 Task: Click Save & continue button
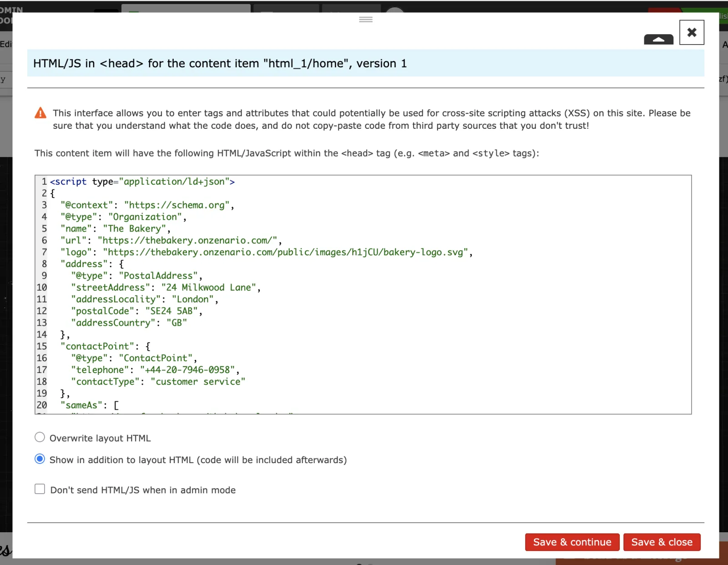(x=572, y=542)
